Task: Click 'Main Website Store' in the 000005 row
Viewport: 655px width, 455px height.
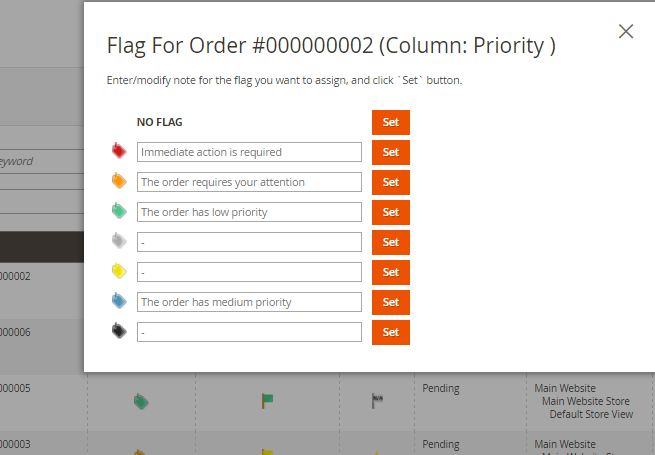Action: (586, 402)
